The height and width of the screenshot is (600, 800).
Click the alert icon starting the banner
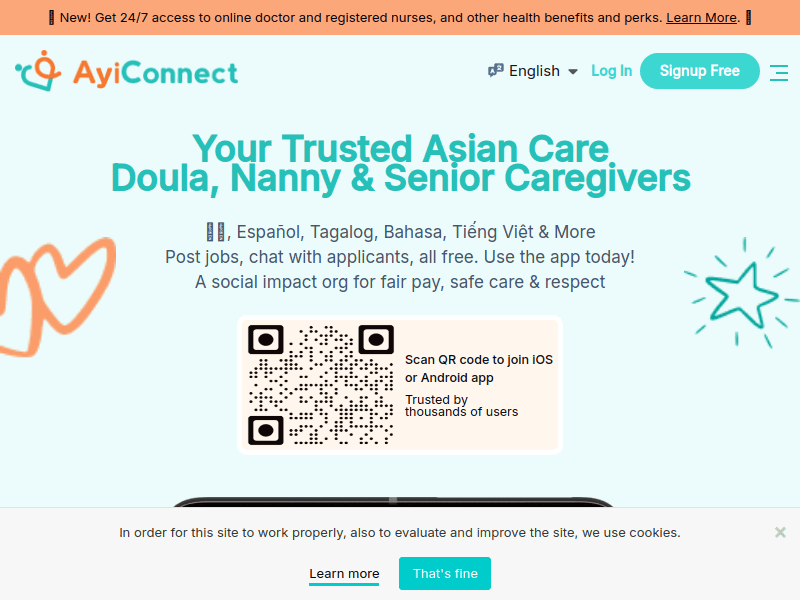click(x=52, y=18)
